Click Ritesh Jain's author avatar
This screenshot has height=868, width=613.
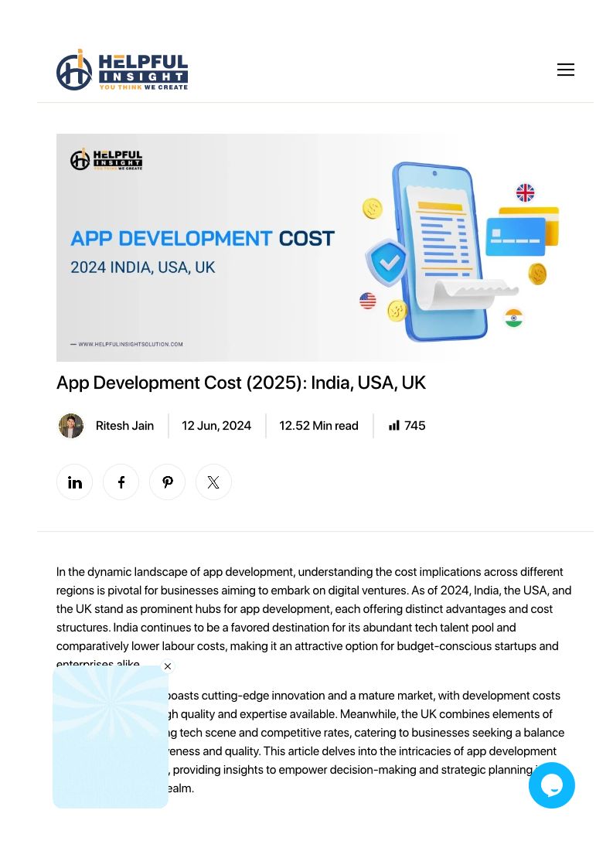click(71, 426)
